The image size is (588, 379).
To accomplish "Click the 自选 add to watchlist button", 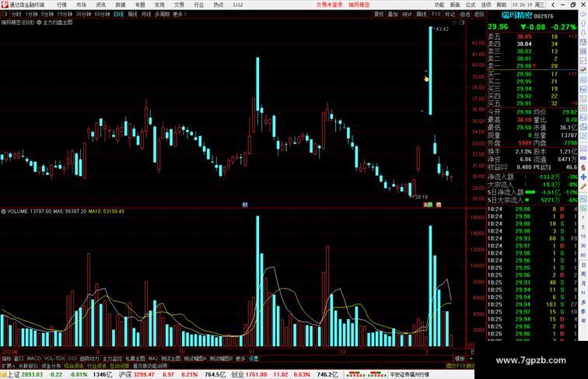I will coord(464,14).
